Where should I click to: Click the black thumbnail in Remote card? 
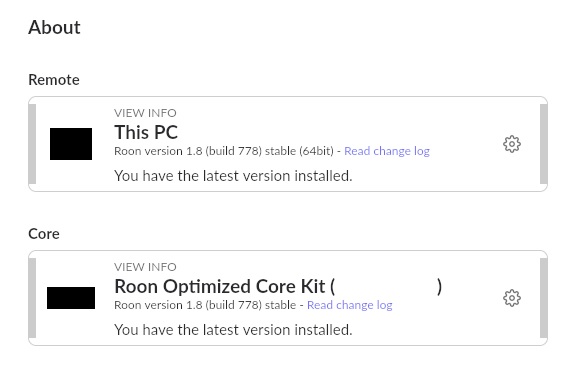click(71, 144)
